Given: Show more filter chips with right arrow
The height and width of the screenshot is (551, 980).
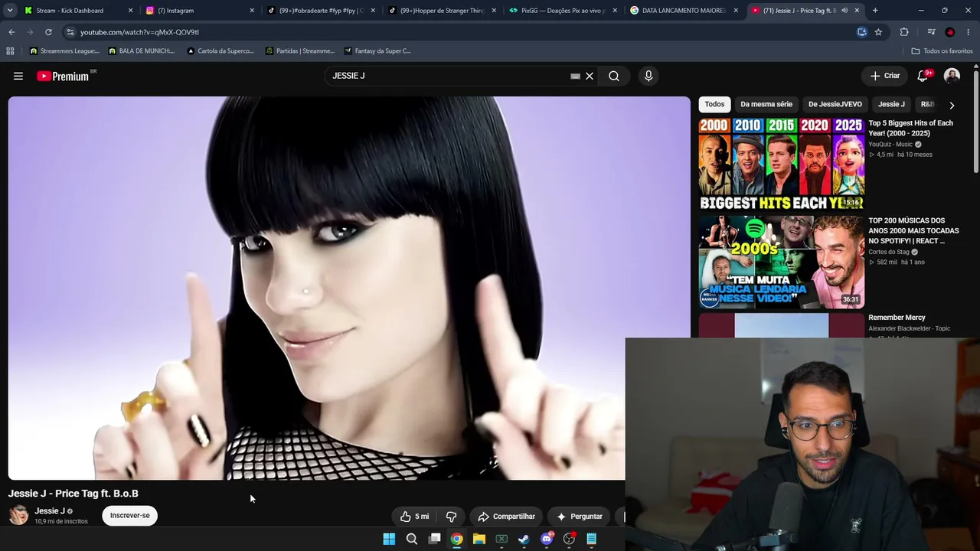Looking at the screenshot, I should point(952,105).
